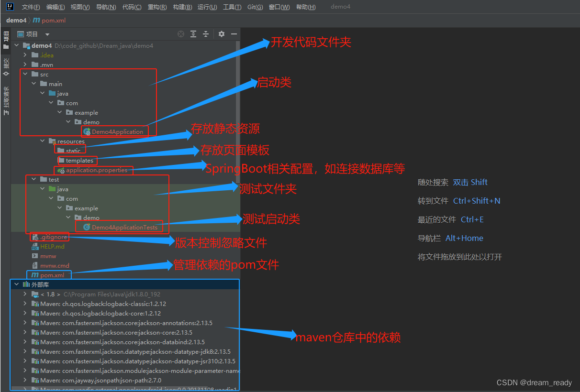Hide the Project panel with the minimize icon

pyautogui.click(x=234, y=34)
